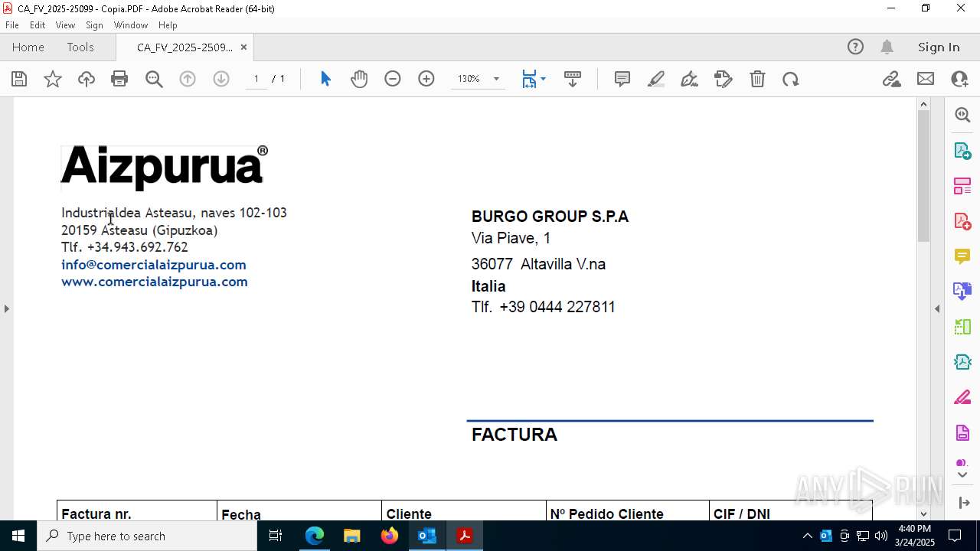The height and width of the screenshot is (551, 980).
Task: Expand the left navigation pane arrow
Action: pyautogui.click(x=6, y=308)
